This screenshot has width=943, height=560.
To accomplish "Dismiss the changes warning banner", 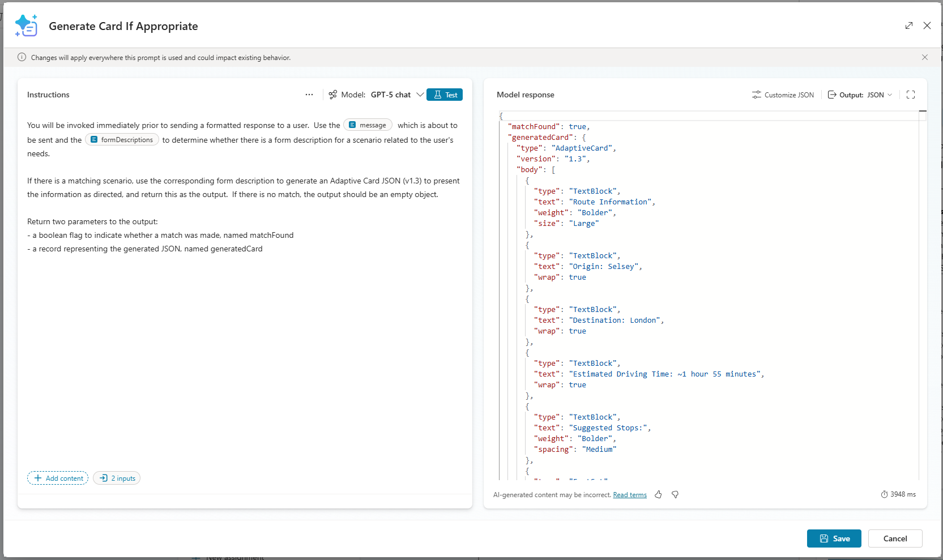I will coord(925,57).
